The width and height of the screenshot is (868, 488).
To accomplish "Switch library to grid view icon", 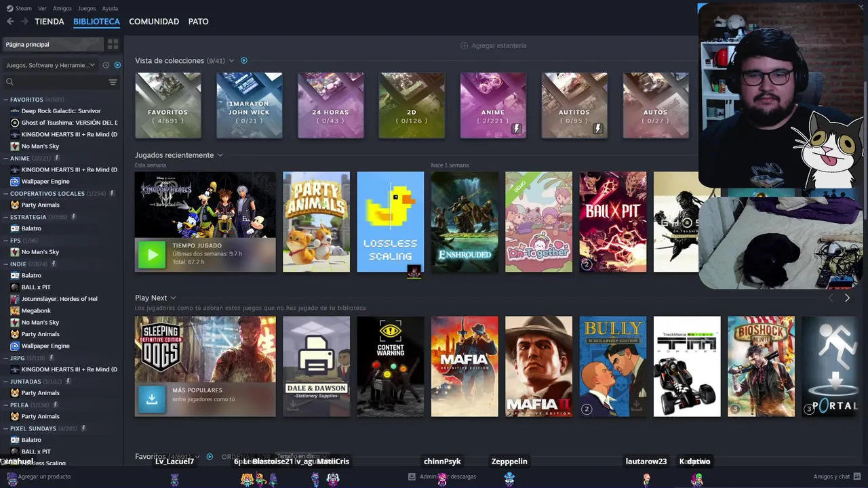I will coord(113,44).
